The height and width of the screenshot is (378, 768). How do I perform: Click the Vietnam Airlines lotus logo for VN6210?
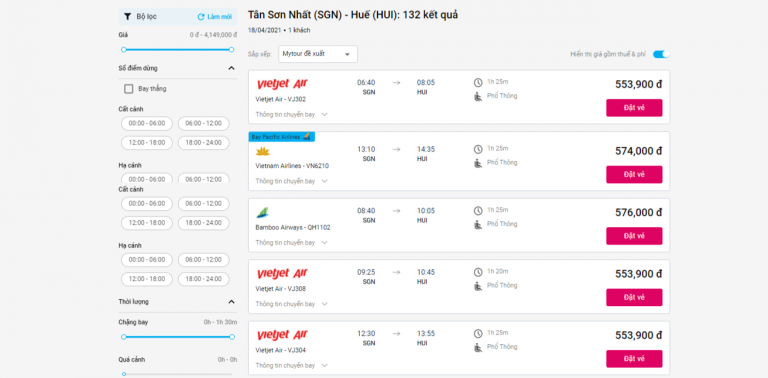tap(263, 152)
